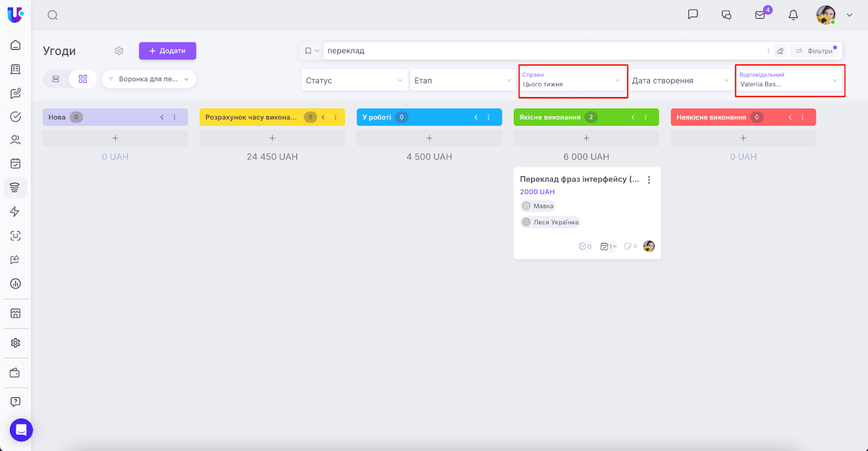Open the chat message icon in header
The image size is (868, 451).
pyautogui.click(x=693, y=15)
